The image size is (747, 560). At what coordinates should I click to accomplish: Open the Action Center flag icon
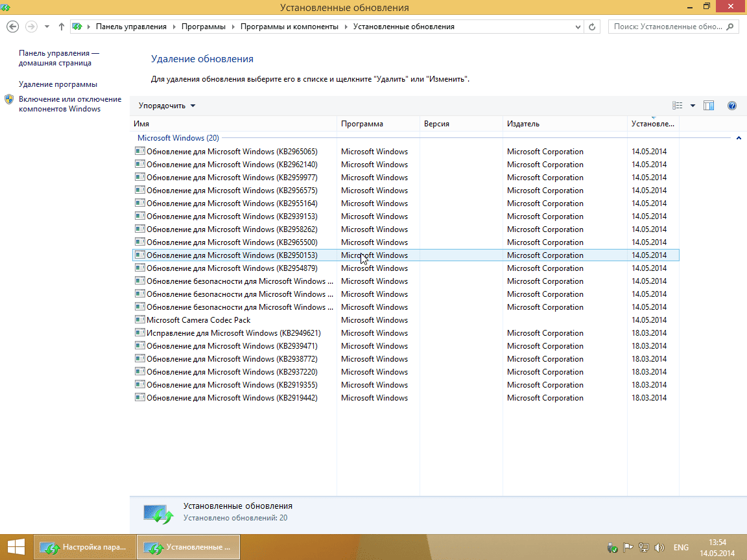(628, 547)
